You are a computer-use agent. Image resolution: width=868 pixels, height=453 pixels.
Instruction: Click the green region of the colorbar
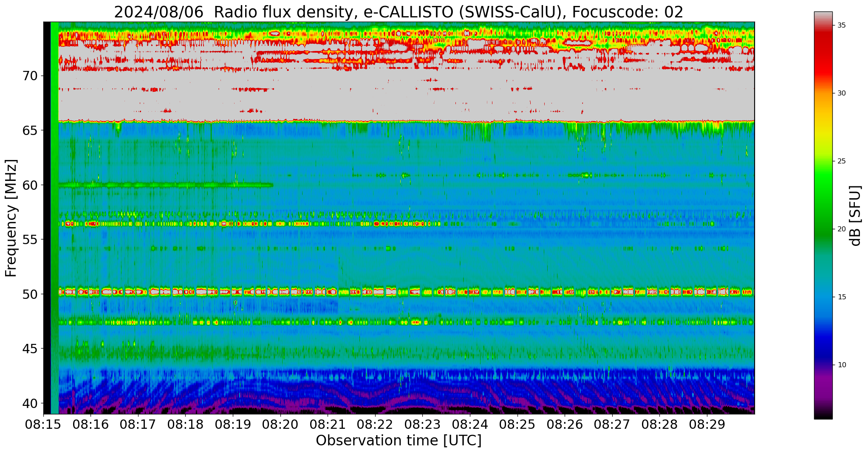click(823, 204)
